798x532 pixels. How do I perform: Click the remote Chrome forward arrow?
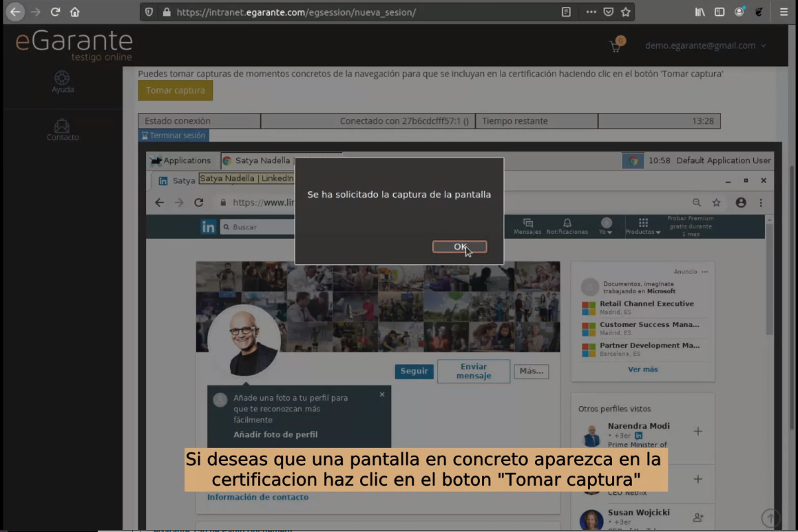click(178, 202)
